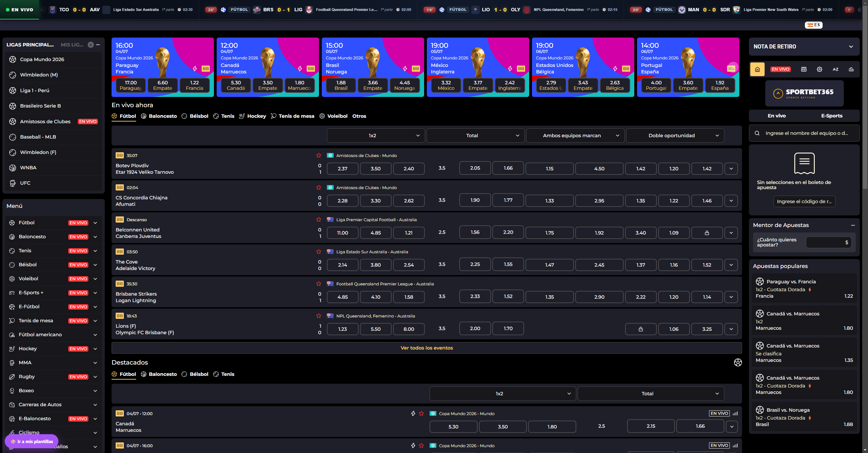
Task: Click BB bet builder badge on Canadá Marruecos card
Action: click(x=310, y=69)
